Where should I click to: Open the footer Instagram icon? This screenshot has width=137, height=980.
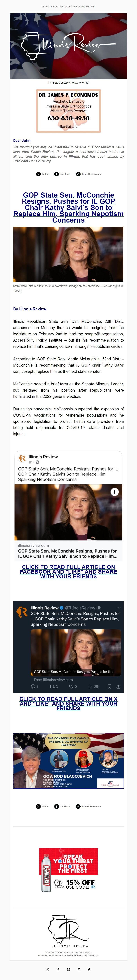pos(68,969)
